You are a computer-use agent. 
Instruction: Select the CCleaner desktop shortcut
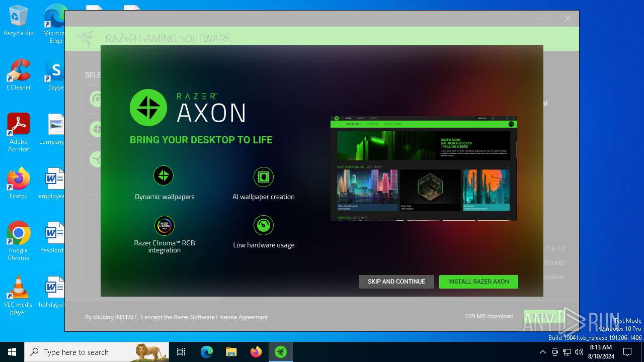[x=19, y=75]
